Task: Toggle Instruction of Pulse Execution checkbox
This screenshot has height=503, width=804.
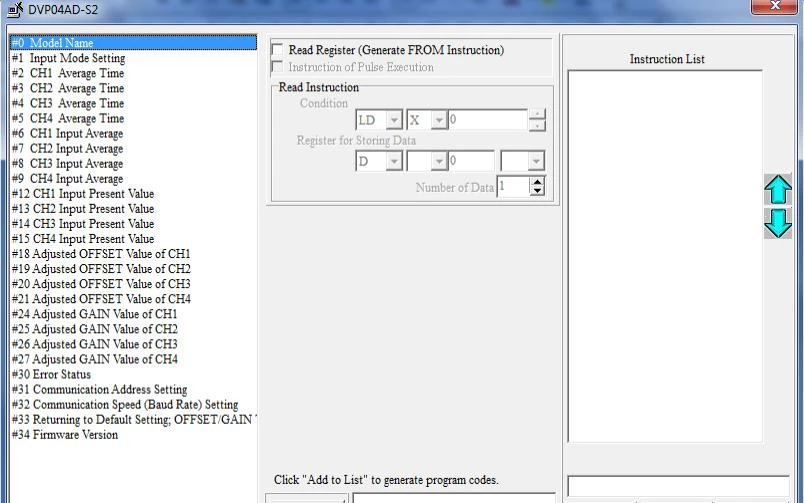Action: point(278,67)
